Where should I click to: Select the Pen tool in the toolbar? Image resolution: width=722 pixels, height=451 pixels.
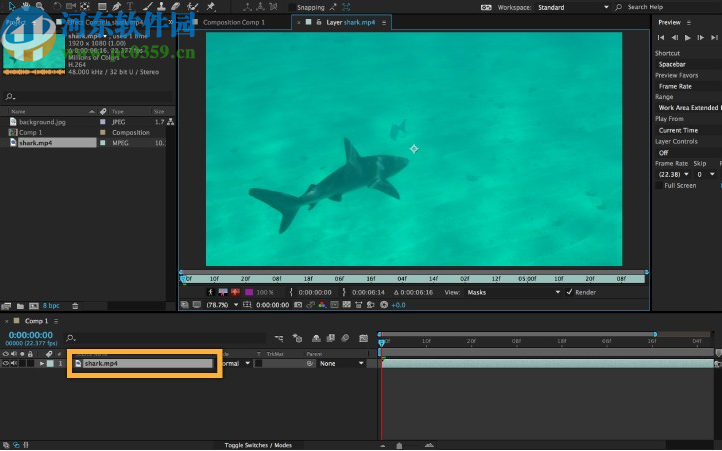point(117,6)
